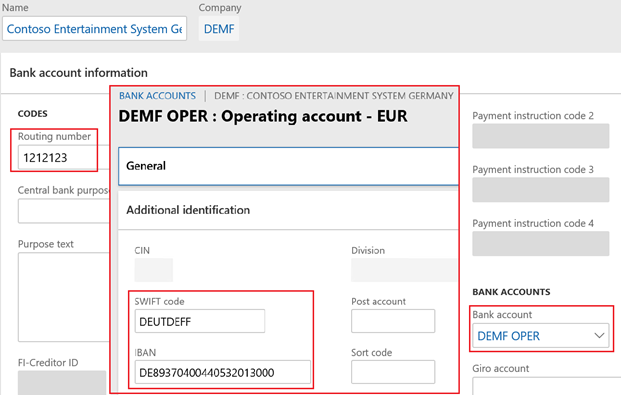
Task: Click the Name field with Contoso Entertainment System
Action: pos(94,29)
